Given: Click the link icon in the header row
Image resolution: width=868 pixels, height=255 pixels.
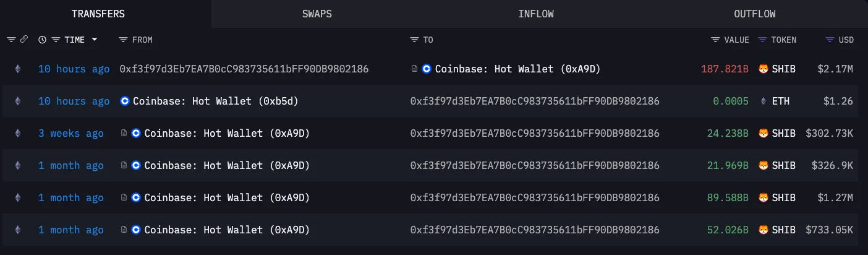Looking at the screenshot, I should point(24,40).
